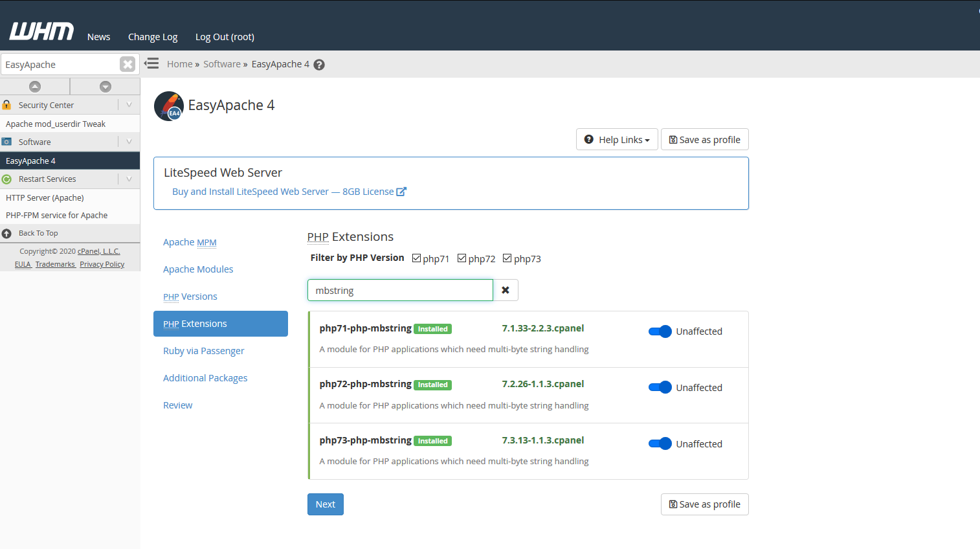
Task: Toggle the sidebar menu collapse icon
Action: point(151,63)
